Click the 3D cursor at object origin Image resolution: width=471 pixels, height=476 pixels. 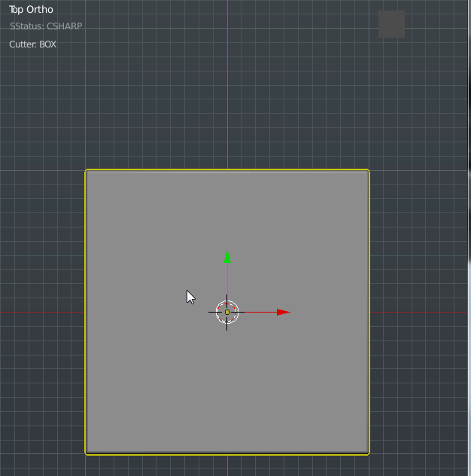click(x=227, y=312)
